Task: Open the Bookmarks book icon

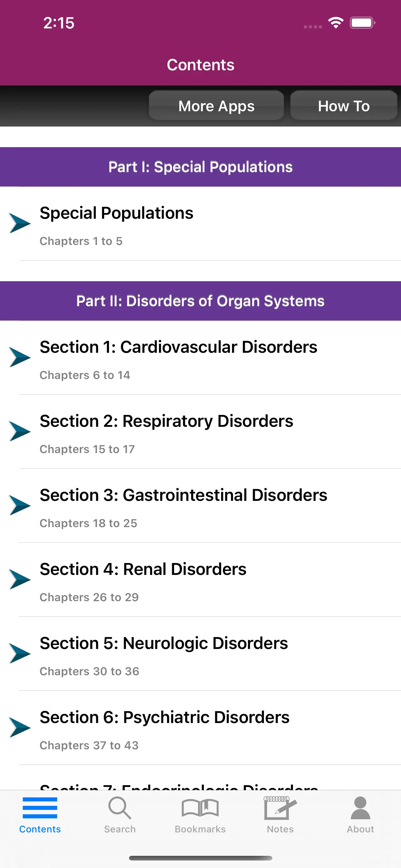Action: [200, 808]
